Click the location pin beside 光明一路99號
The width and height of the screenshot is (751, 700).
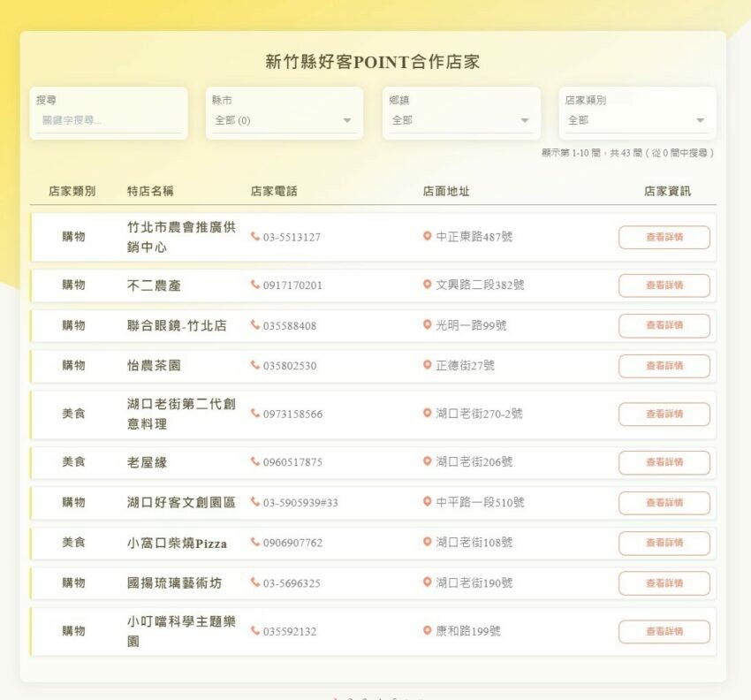point(428,325)
